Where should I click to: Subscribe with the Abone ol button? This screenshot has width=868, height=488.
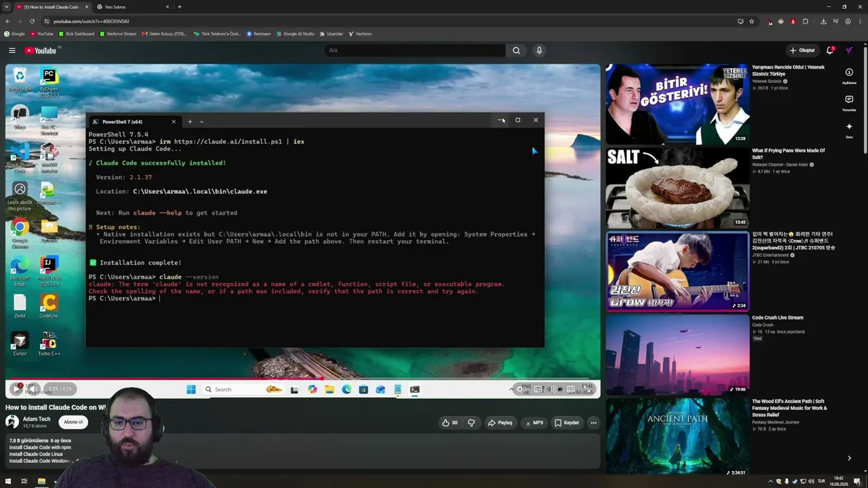(x=73, y=422)
